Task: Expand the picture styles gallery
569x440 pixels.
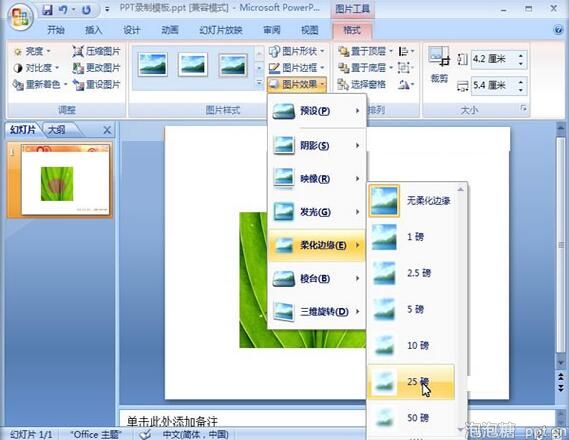Action: point(259,83)
